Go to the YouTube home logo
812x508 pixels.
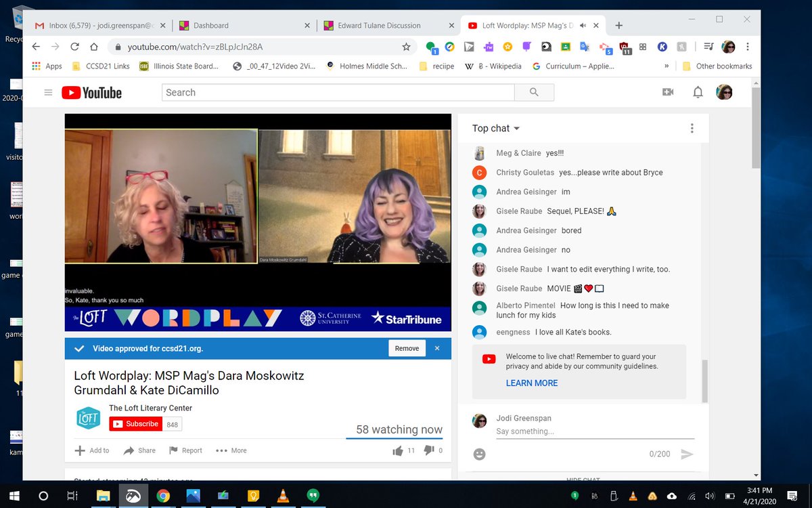[92, 93]
